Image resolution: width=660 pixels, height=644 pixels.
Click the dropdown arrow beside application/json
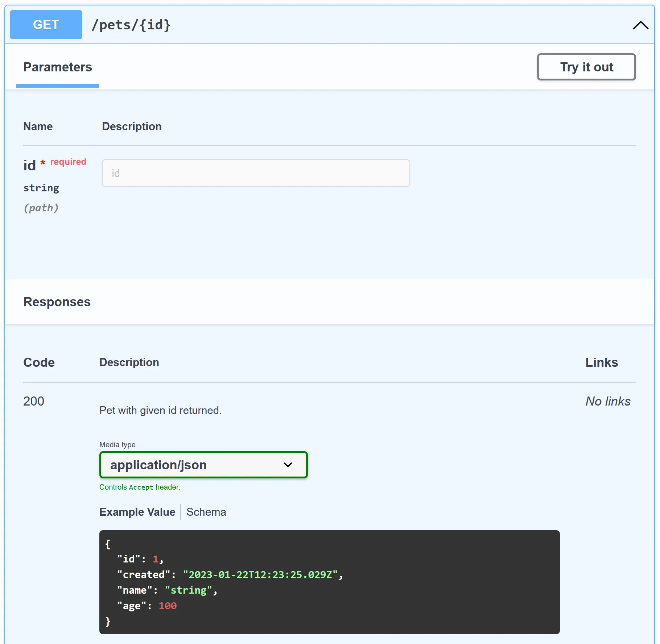pyautogui.click(x=288, y=465)
